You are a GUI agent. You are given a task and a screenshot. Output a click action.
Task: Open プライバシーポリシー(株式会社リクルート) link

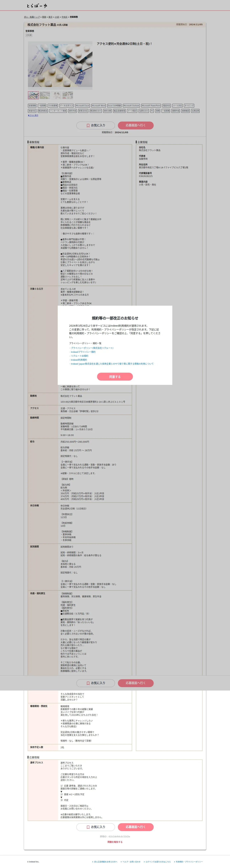click(x=92, y=348)
